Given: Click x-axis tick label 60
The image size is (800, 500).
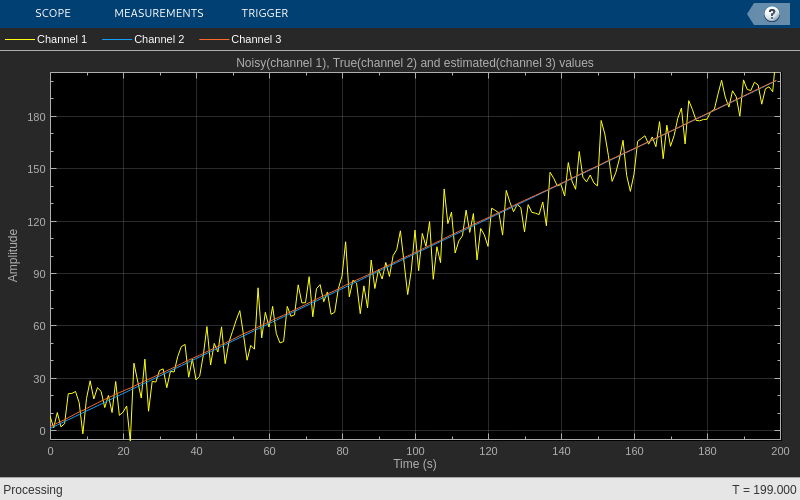Looking at the screenshot, I should tap(269, 451).
